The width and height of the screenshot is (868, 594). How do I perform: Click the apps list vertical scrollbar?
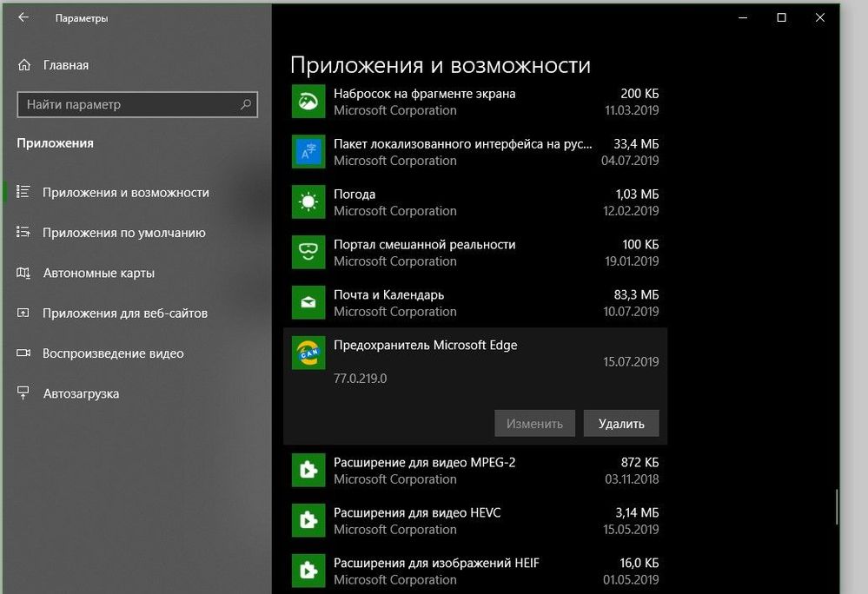tap(837, 506)
